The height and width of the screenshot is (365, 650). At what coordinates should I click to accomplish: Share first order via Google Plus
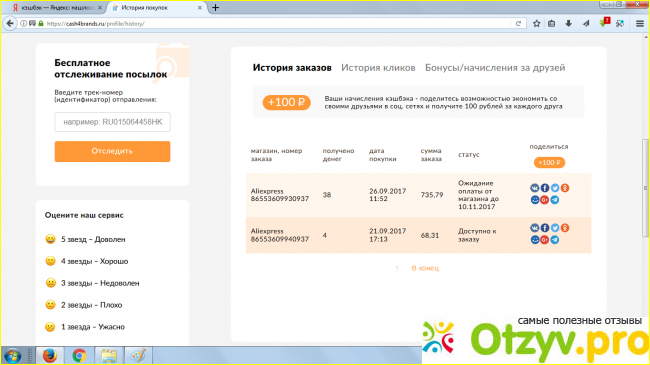click(545, 200)
